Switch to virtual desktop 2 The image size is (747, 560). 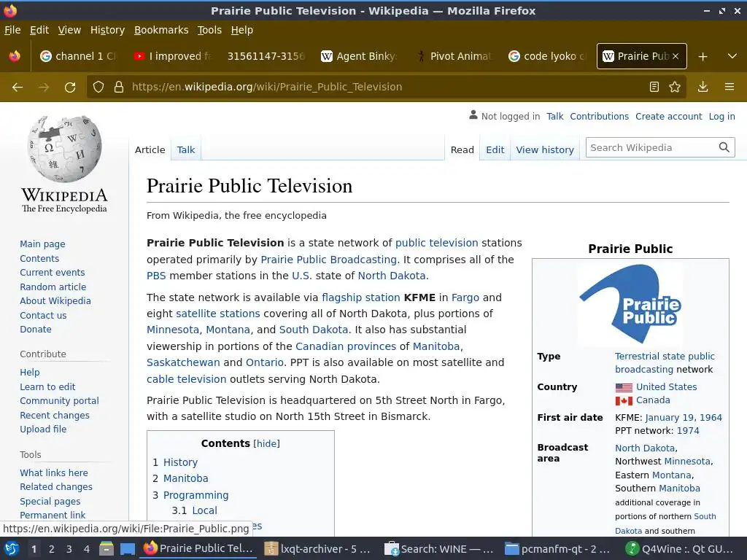pos(52,549)
